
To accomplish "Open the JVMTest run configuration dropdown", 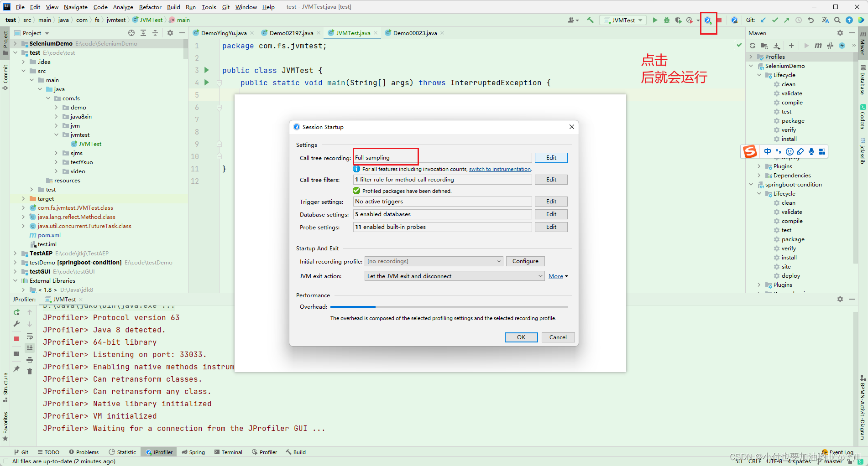I will [x=623, y=20].
